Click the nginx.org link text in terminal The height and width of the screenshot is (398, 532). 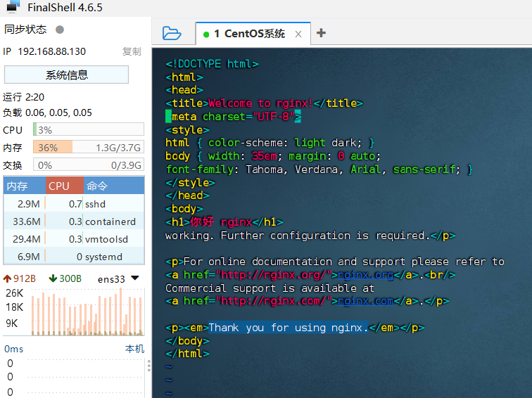[365, 275]
